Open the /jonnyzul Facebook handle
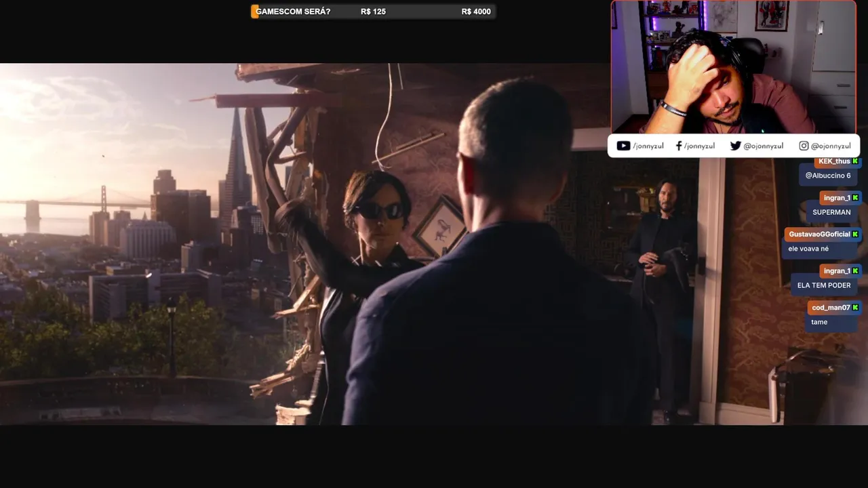This screenshot has width=868, height=488. coord(699,146)
